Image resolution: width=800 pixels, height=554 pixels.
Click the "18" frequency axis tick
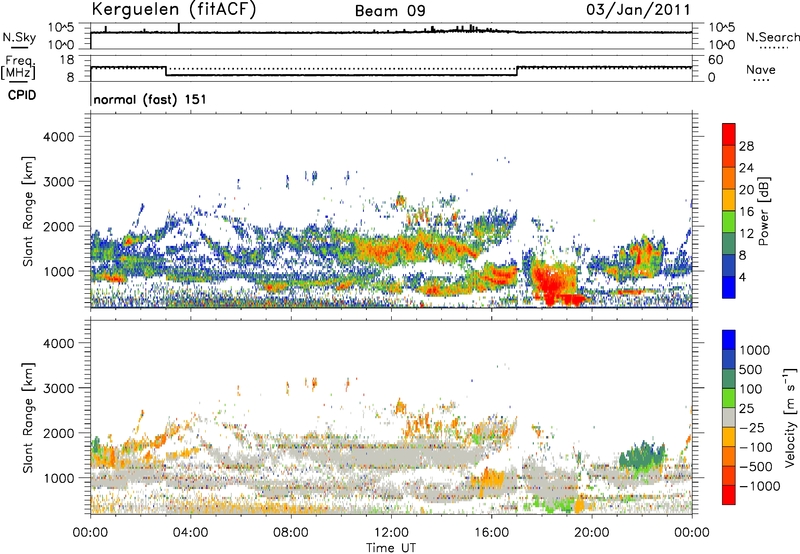coord(67,60)
